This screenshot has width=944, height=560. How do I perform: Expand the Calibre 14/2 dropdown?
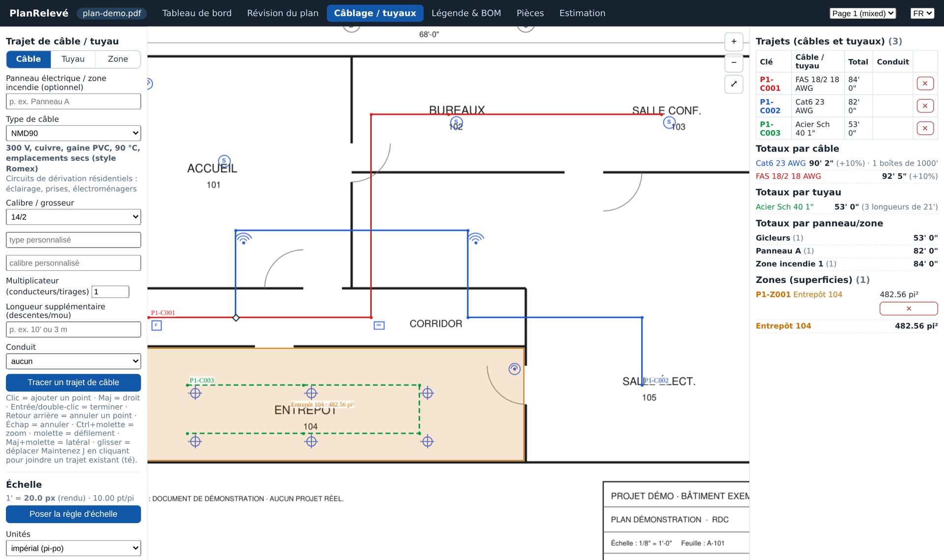(x=73, y=217)
